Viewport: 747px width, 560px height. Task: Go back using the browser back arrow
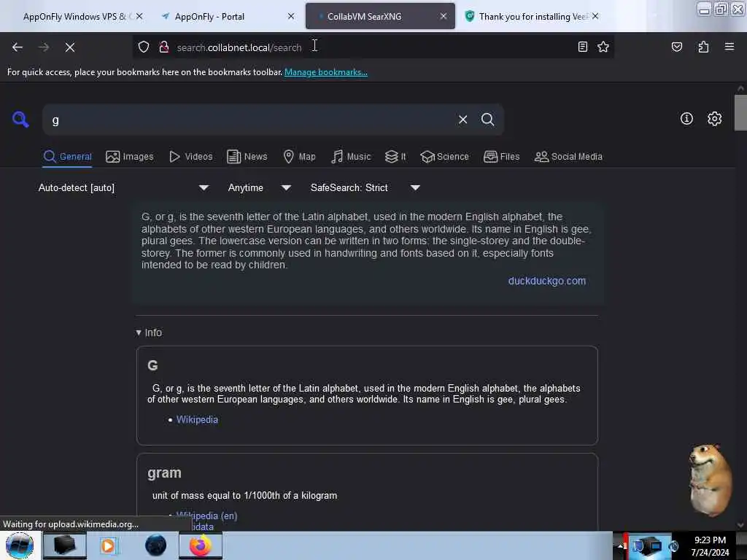tap(18, 47)
